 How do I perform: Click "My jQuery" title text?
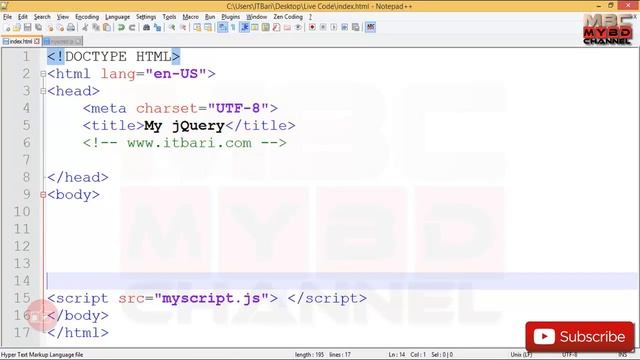184,126
